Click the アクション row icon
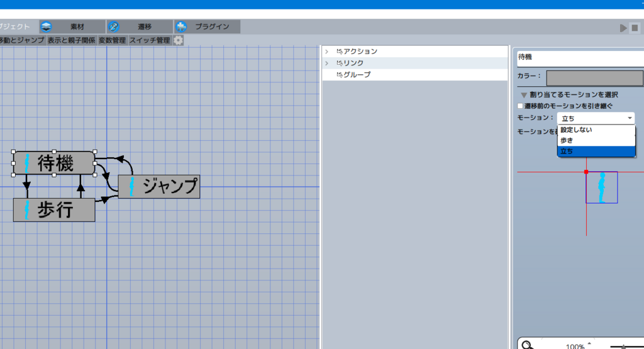The image size is (644, 349). click(339, 52)
